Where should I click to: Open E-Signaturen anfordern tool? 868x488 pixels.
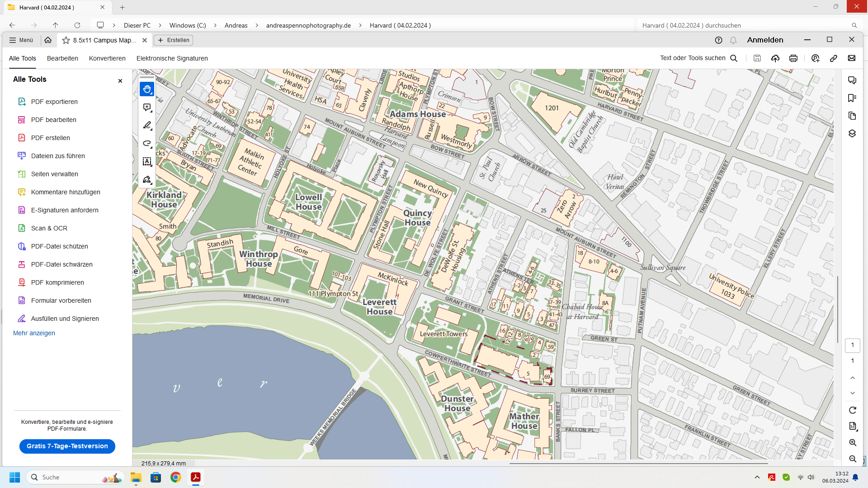[65, 210]
